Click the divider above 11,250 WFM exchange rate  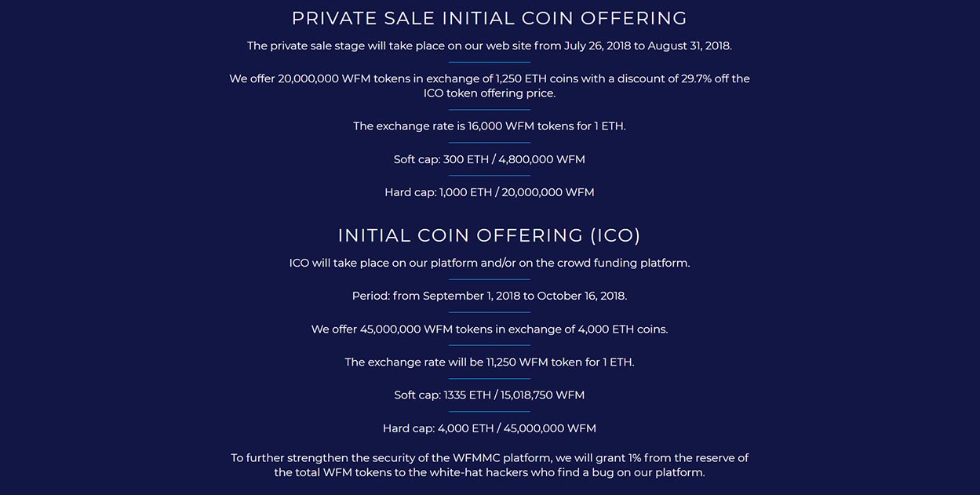[490, 345]
